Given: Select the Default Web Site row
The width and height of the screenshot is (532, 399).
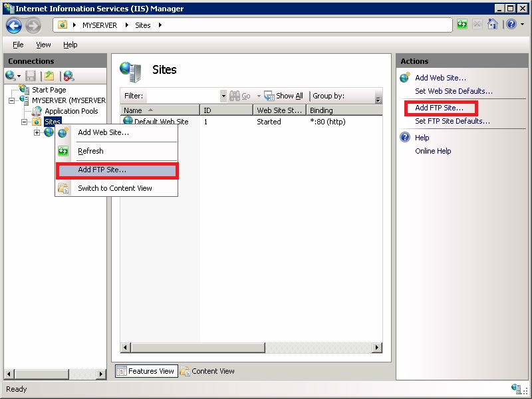Looking at the screenshot, I should pyautogui.click(x=251, y=122).
